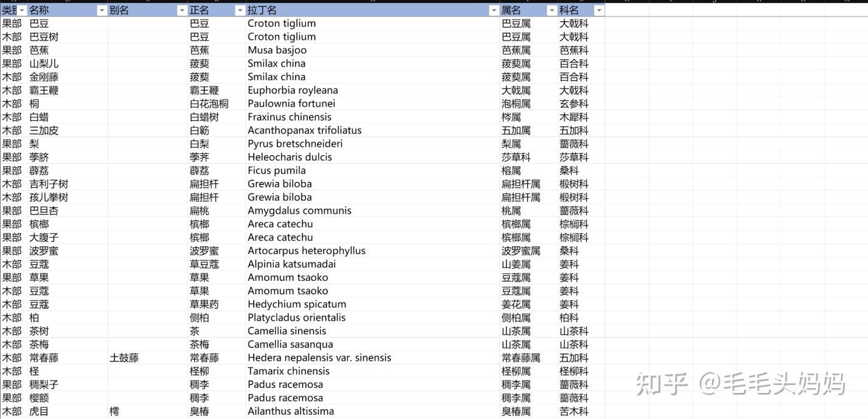868x419 pixels.
Task: Select the 玄参科 family cell
Action: point(581,104)
